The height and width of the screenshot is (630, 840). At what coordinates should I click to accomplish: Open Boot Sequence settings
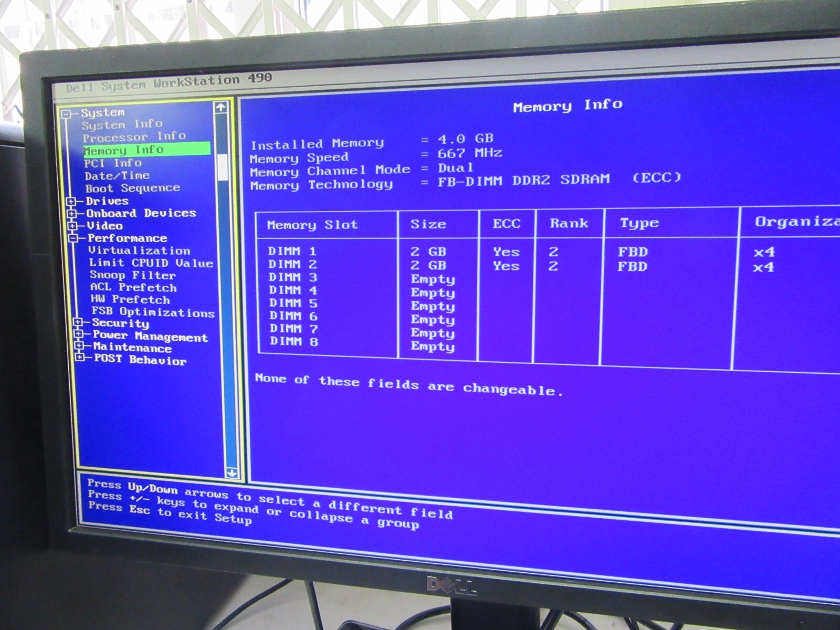132,188
